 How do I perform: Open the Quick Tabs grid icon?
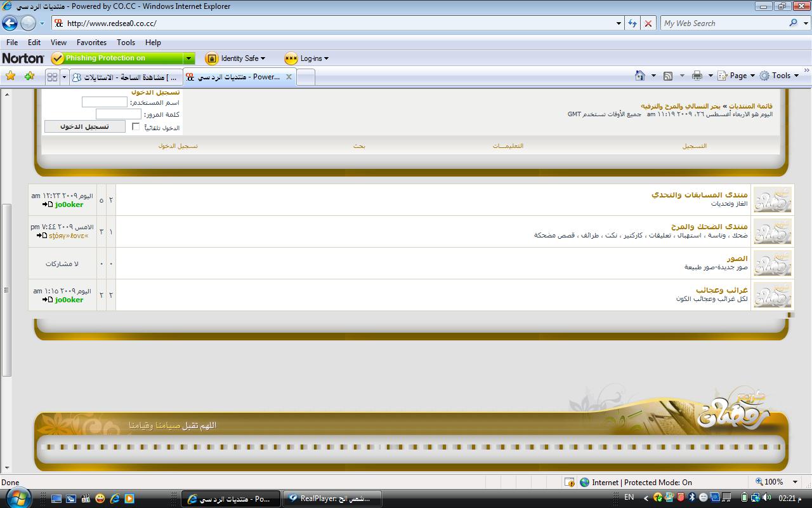pos(52,77)
